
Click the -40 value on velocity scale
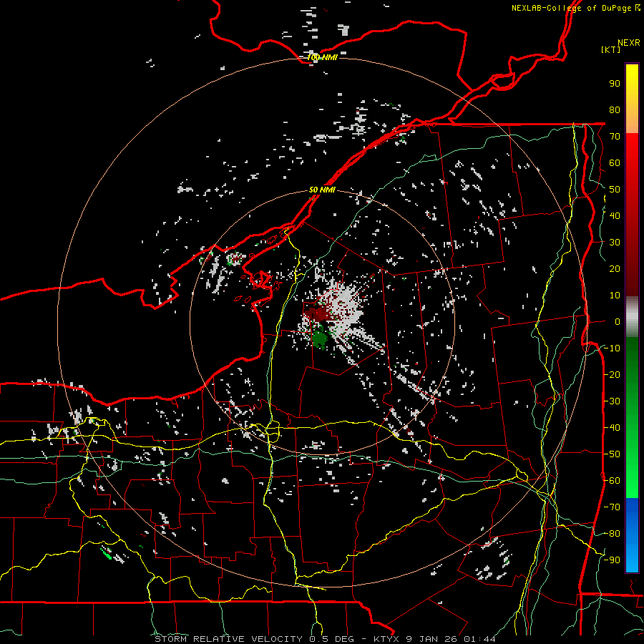pyautogui.click(x=612, y=428)
